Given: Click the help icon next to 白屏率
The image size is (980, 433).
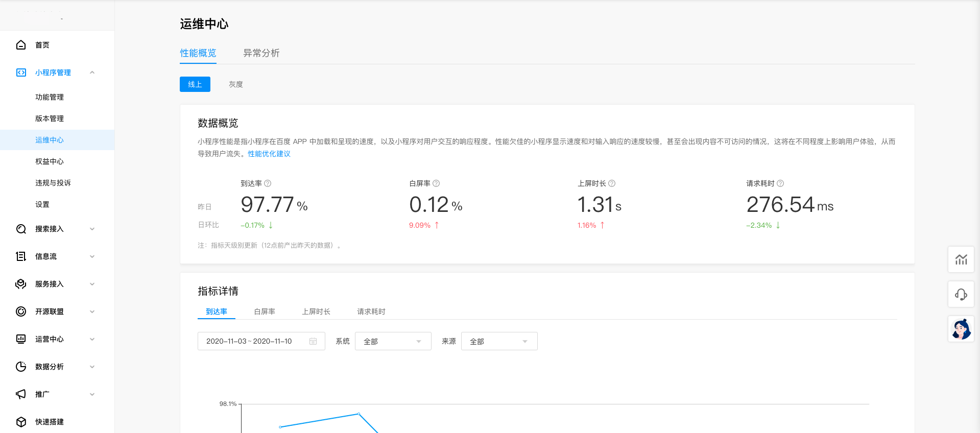Looking at the screenshot, I should coord(436,183).
